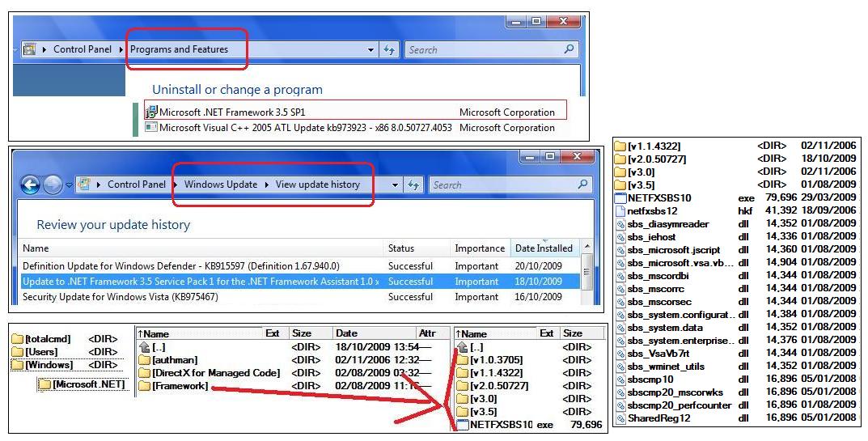Select [v2.0.50727] folder in large file list
This screenshot has width=868, height=441.
pos(736,159)
